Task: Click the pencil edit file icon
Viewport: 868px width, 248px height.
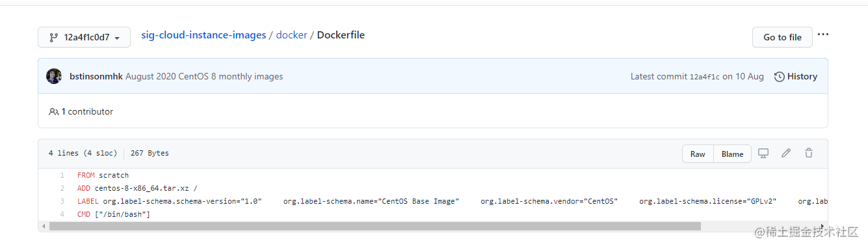Action: click(x=786, y=153)
